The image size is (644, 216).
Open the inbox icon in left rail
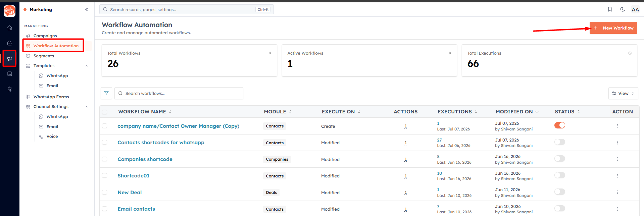click(x=10, y=74)
